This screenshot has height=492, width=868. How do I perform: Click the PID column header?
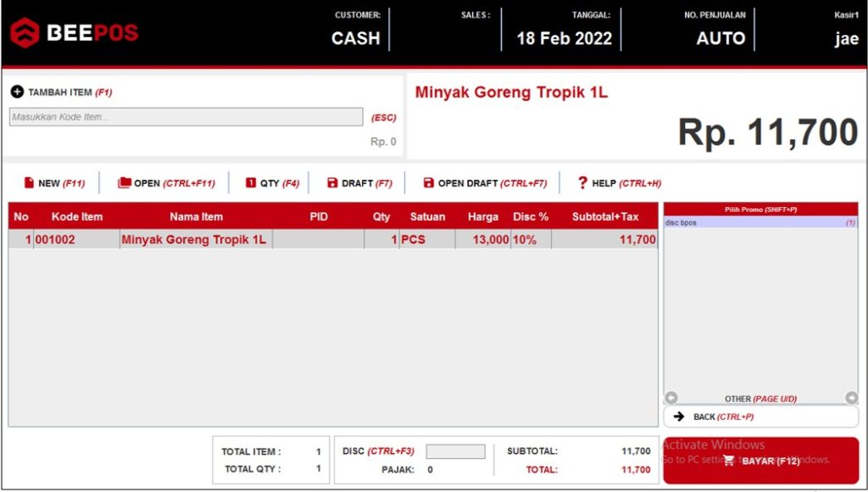pos(319,216)
